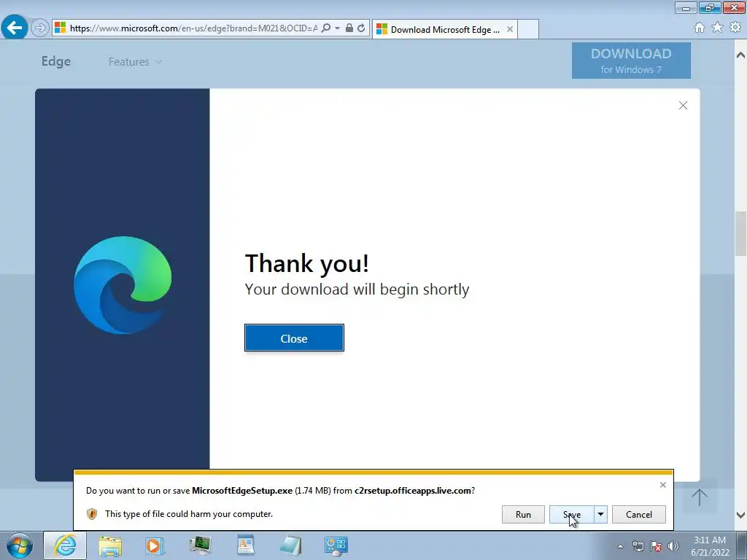Click the browser forward arrow
This screenshot has height=560, width=747.
click(40, 28)
